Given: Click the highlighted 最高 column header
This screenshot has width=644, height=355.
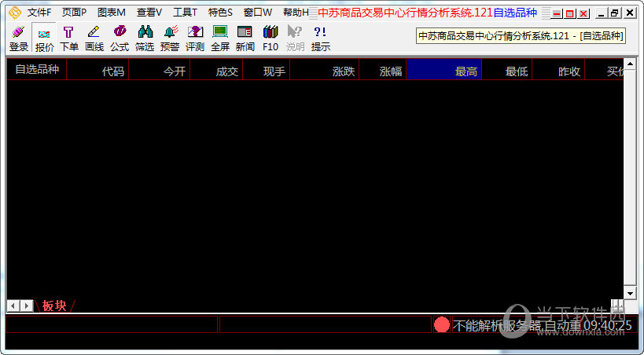Looking at the screenshot, I should tap(444, 69).
